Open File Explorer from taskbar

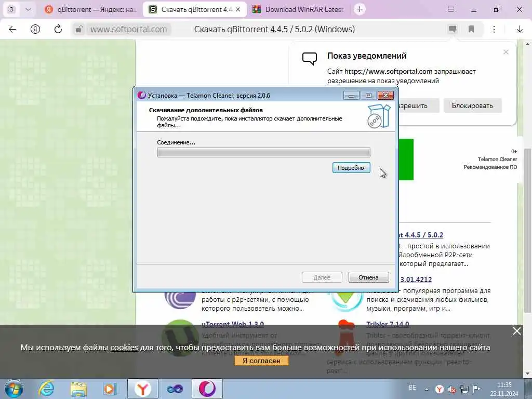[x=79, y=389]
